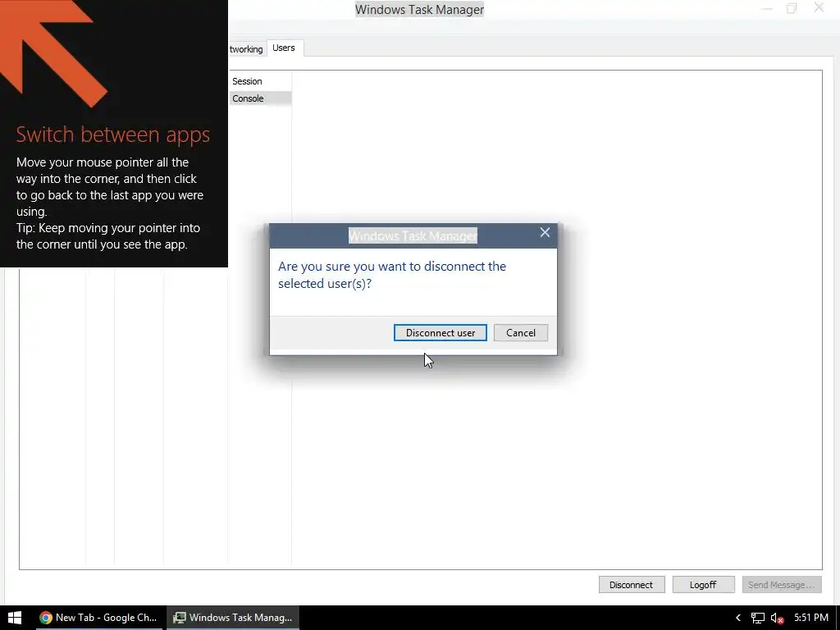The image size is (840, 630).
Task: Show hidden tray icons chevron
Action: pos(737,618)
